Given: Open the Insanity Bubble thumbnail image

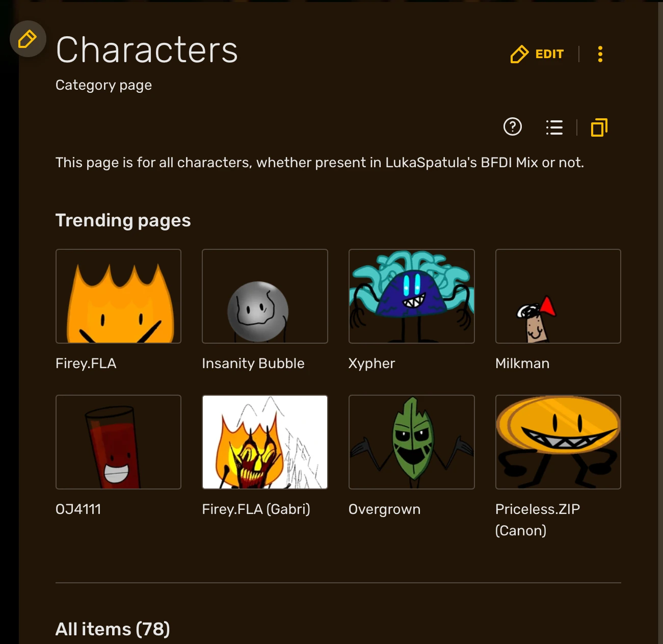Looking at the screenshot, I should point(265,296).
